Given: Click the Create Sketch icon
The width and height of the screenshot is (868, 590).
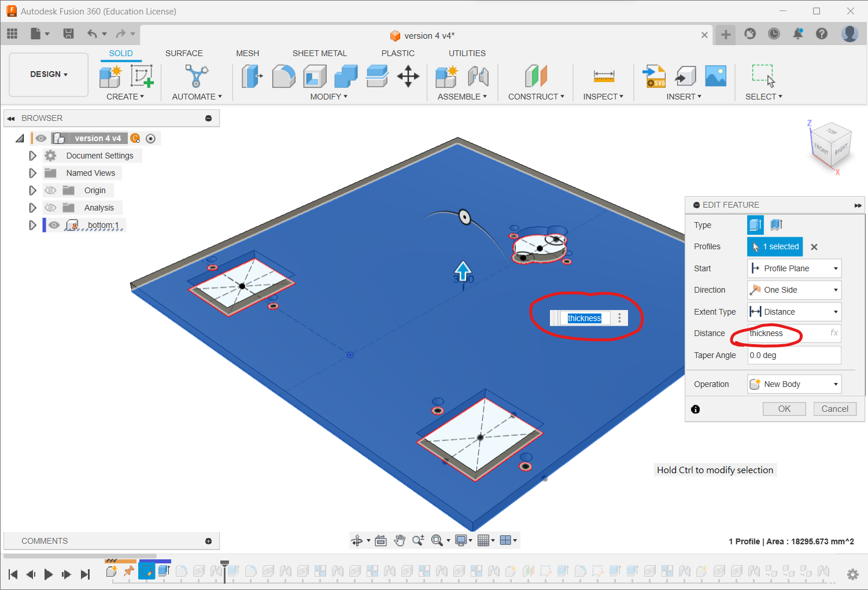Looking at the screenshot, I should [x=142, y=76].
